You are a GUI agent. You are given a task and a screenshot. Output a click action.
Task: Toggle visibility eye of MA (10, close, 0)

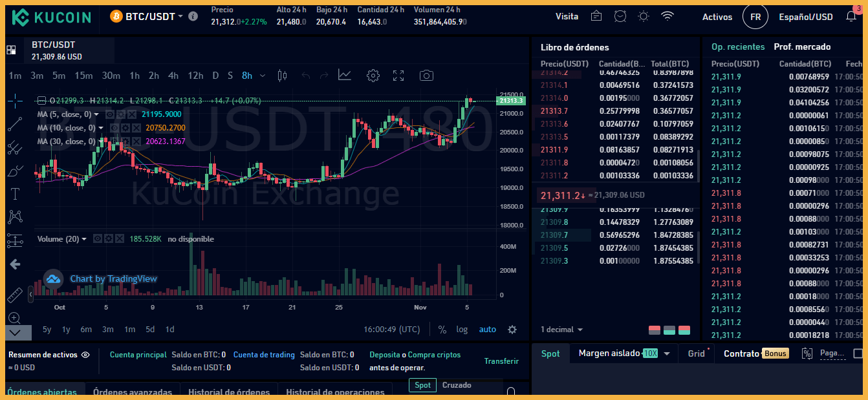(114, 128)
